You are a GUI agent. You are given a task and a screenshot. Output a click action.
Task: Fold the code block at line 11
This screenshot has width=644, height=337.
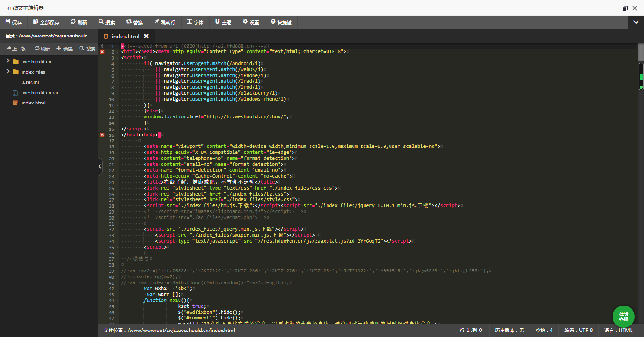[117, 105]
